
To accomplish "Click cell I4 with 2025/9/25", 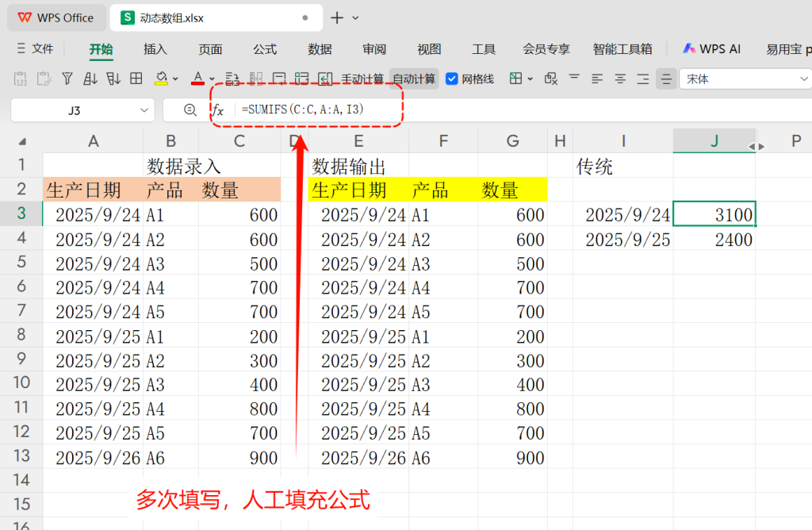I will pyautogui.click(x=623, y=239).
